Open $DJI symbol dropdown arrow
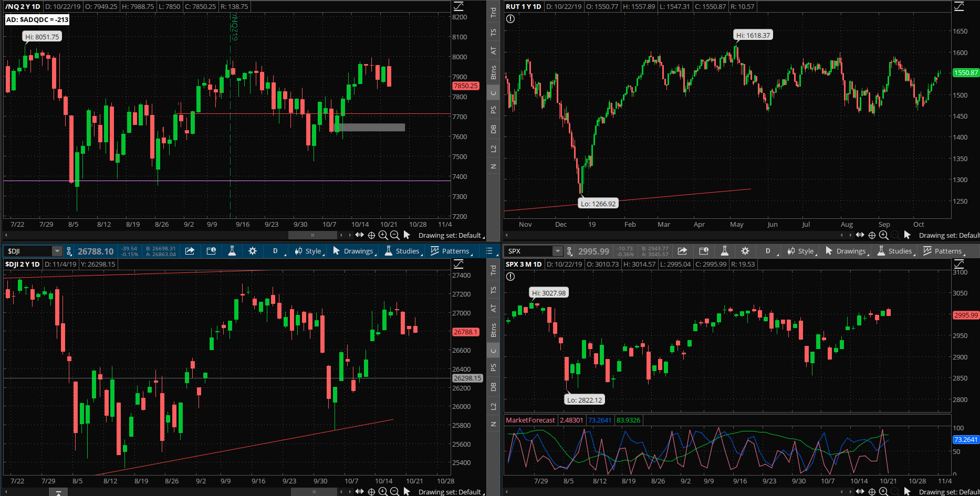980x496 pixels. coord(57,251)
